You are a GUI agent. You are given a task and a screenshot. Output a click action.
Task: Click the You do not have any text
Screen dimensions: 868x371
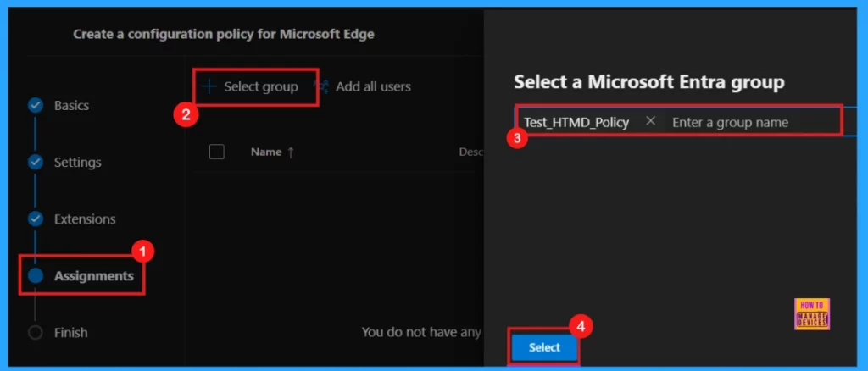point(421,332)
